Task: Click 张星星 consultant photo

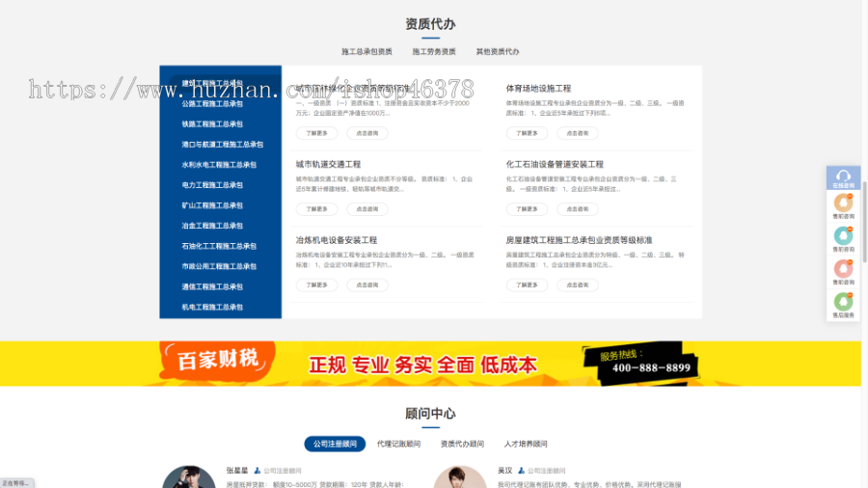Action: [189, 477]
